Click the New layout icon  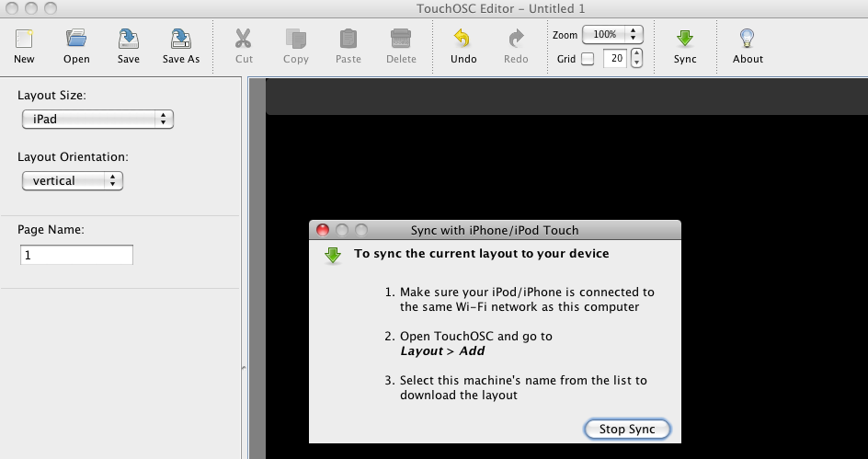pos(24,40)
